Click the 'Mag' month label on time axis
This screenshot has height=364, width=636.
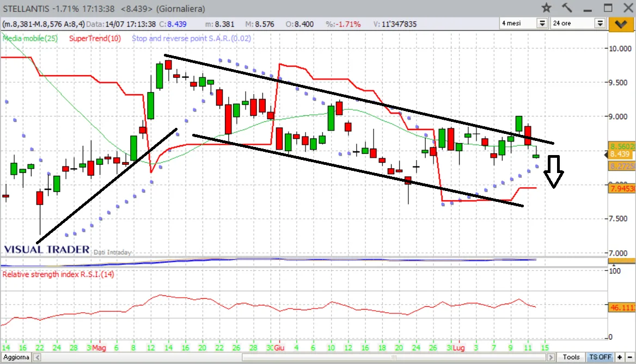tap(99, 348)
